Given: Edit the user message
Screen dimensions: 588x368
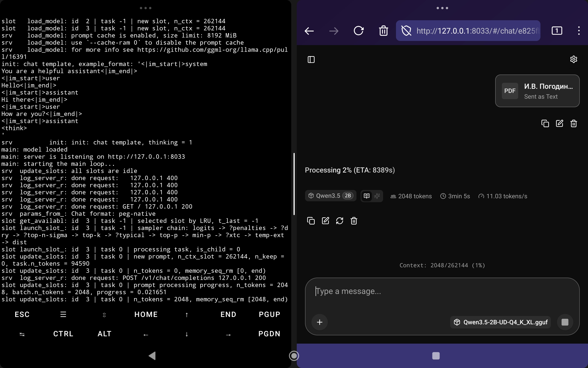Looking at the screenshot, I should 559,124.
